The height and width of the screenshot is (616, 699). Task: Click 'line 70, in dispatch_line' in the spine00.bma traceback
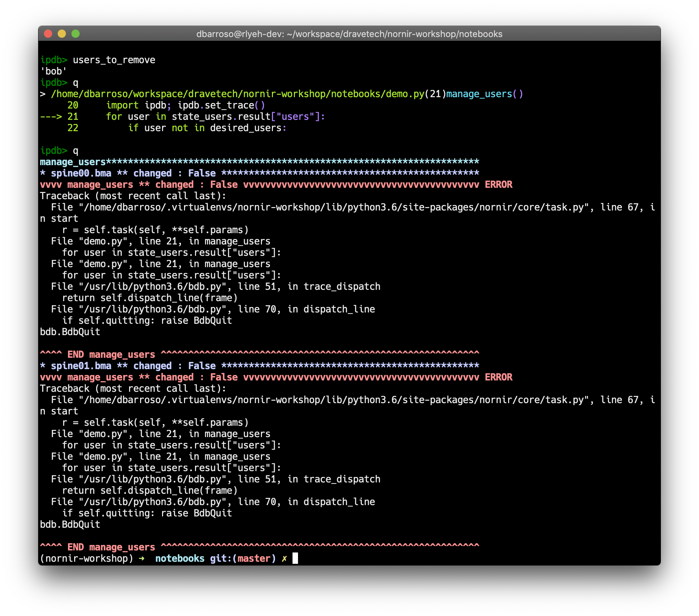tap(306, 309)
